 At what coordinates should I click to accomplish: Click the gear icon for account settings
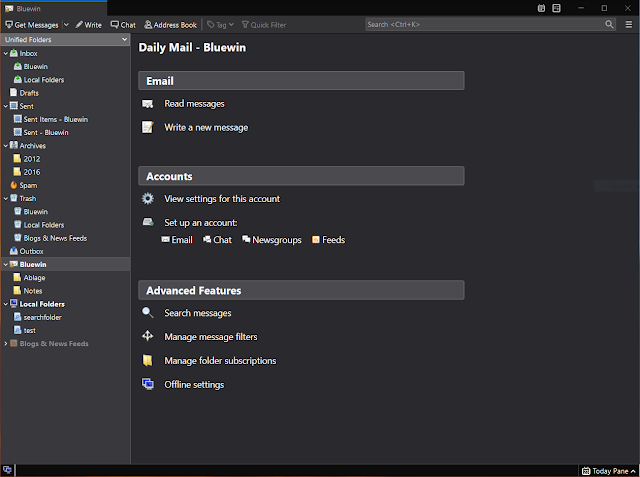(x=148, y=199)
